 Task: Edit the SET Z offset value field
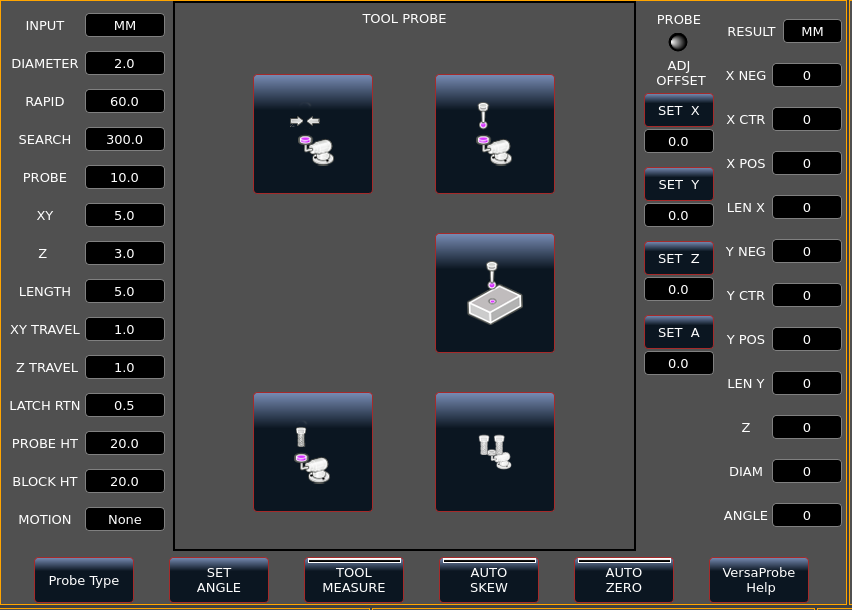(x=679, y=289)
